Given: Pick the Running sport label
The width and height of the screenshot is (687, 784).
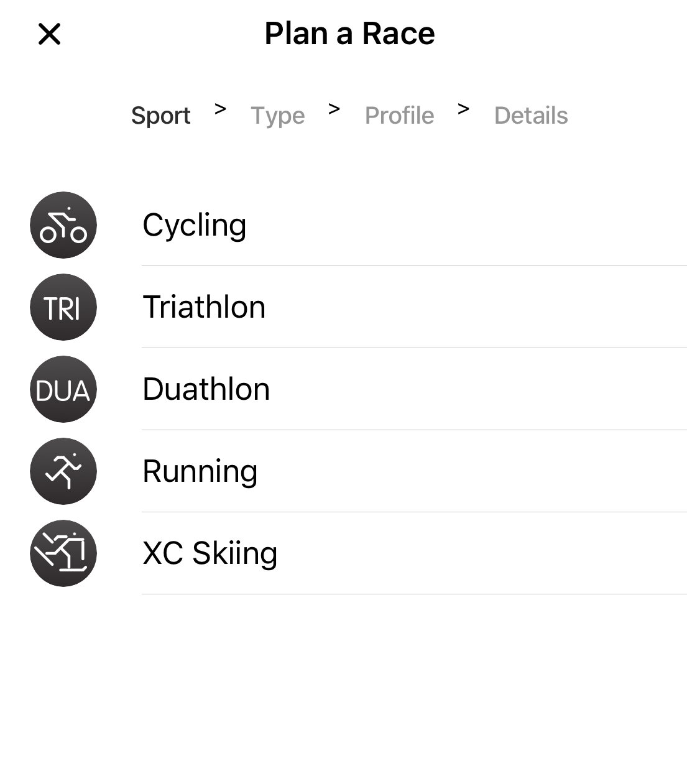Looking at the screenshot, I should click(200, 471).
